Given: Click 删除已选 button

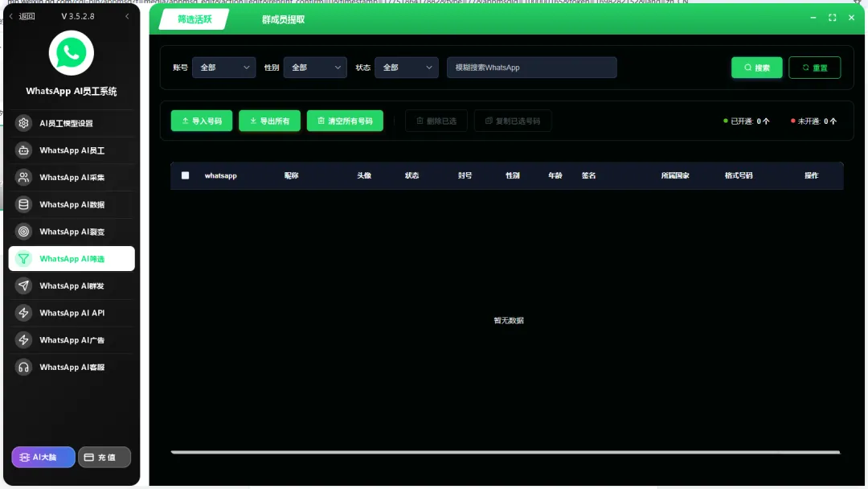Looking at the screenshot, I should (436, 121).
